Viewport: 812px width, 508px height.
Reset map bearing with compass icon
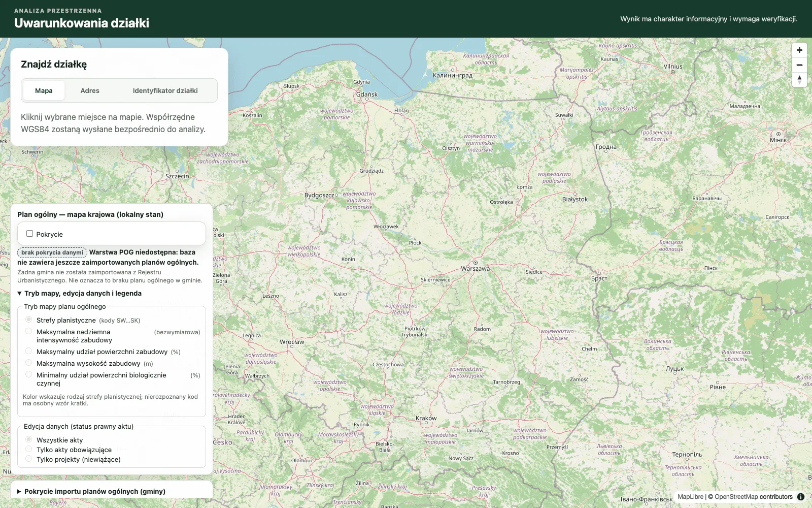(x=799, y=80)
